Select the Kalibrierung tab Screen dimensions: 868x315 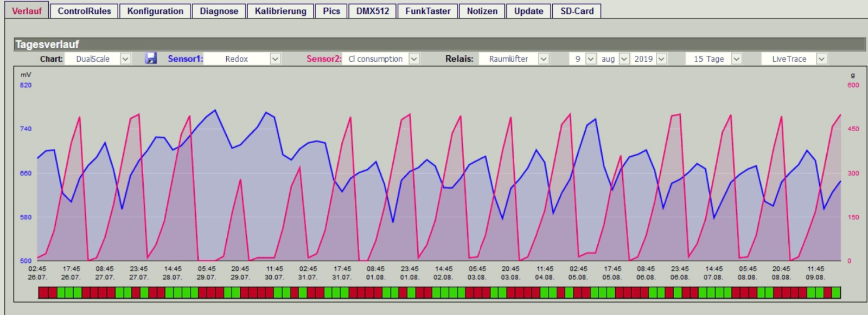(280, 11)
